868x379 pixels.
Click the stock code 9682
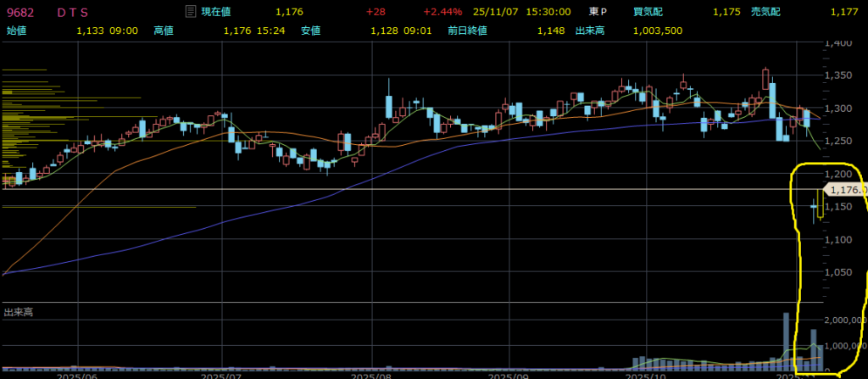(x=21, y=12)
